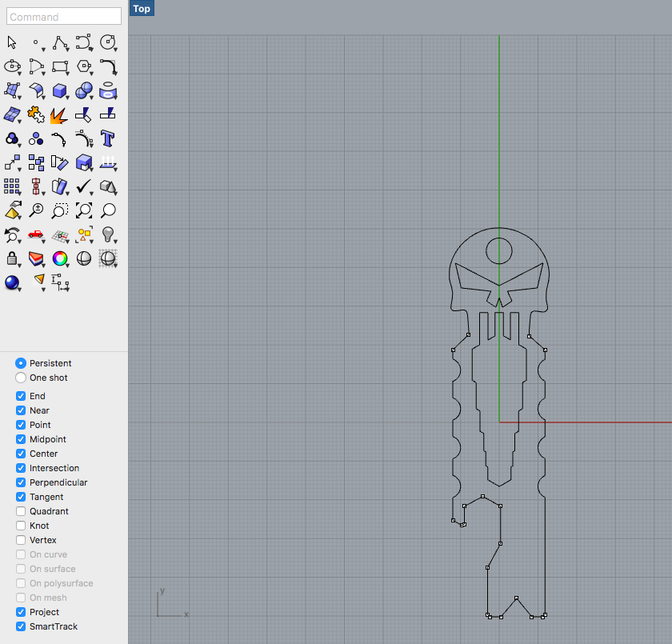This screenshot has height=644, width=672.
Task: Toggle the Tangent snap checkbox
Action: pos(21,497)
